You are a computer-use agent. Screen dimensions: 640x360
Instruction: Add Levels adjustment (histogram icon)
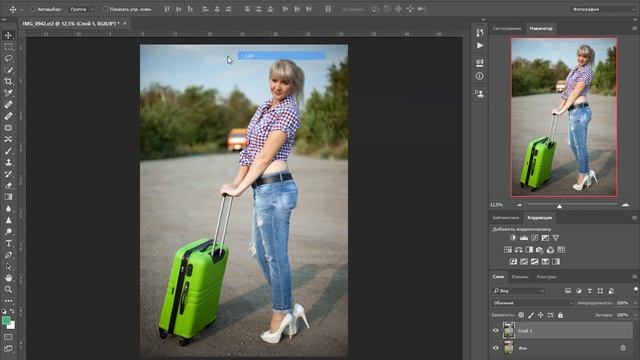(524, 238)
